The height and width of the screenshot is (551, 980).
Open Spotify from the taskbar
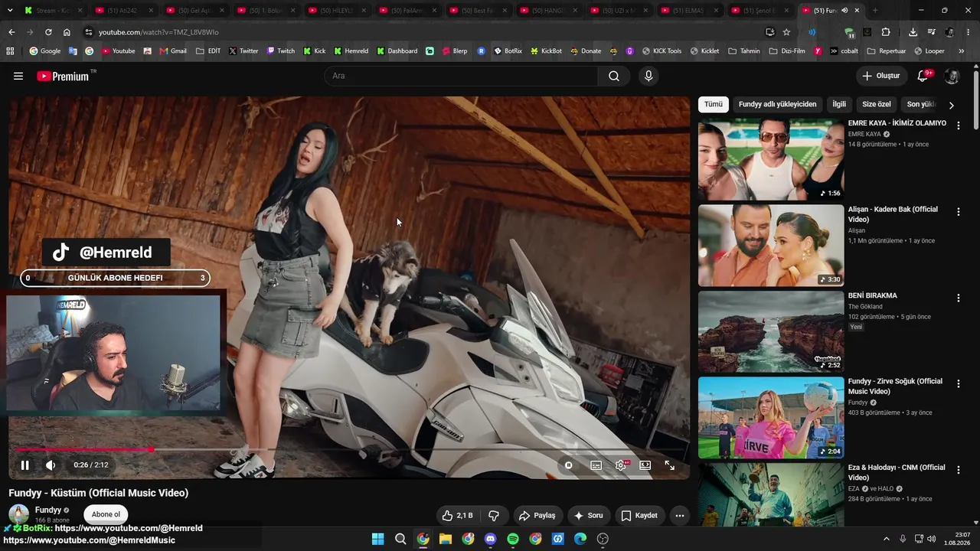click(x=513, y=539)
